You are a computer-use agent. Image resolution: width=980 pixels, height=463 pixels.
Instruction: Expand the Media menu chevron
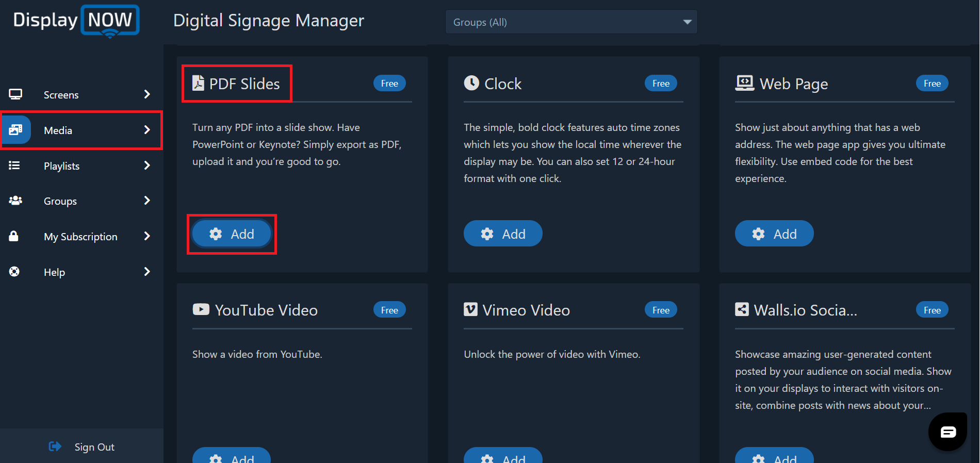click(147, 130)
